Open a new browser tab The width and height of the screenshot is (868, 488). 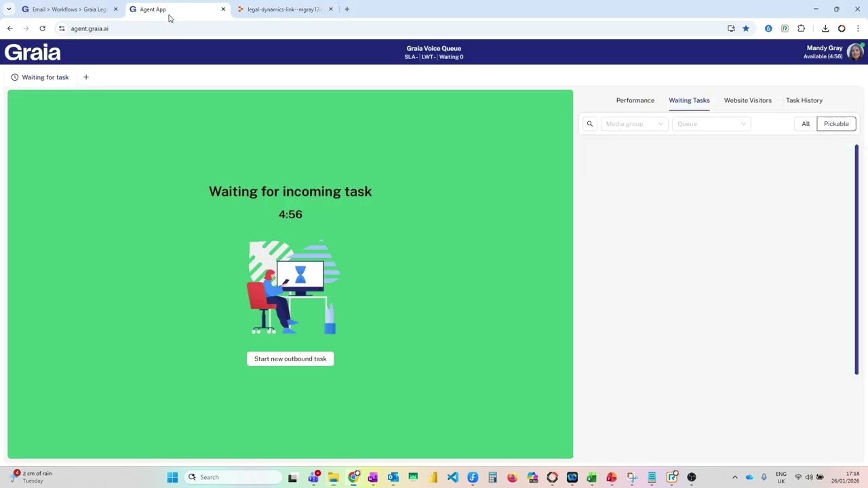[x=347, y=9]
